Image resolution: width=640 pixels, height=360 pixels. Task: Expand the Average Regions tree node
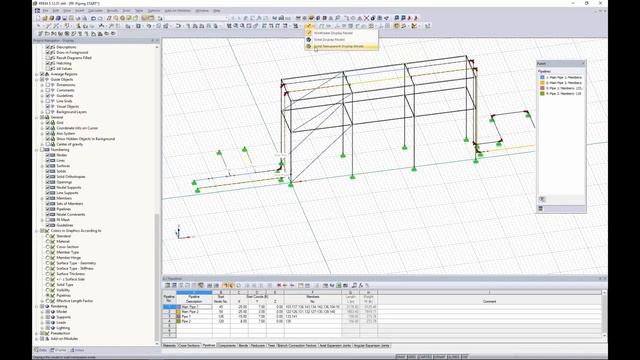37,74
